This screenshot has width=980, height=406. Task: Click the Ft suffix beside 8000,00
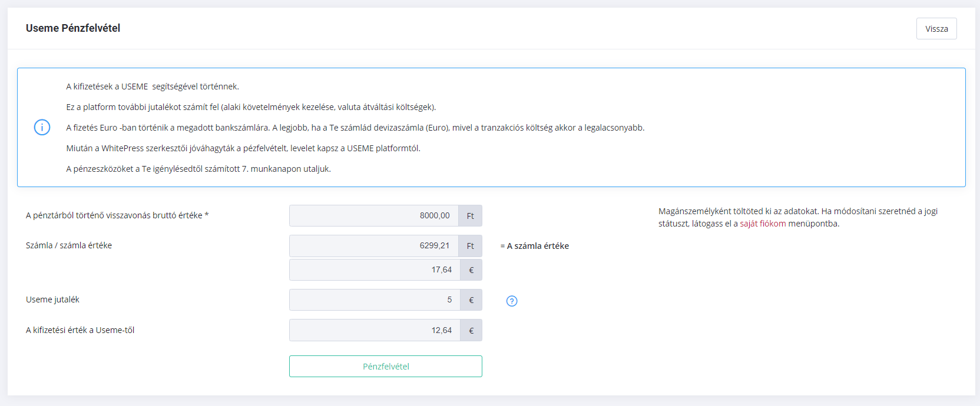471,215
